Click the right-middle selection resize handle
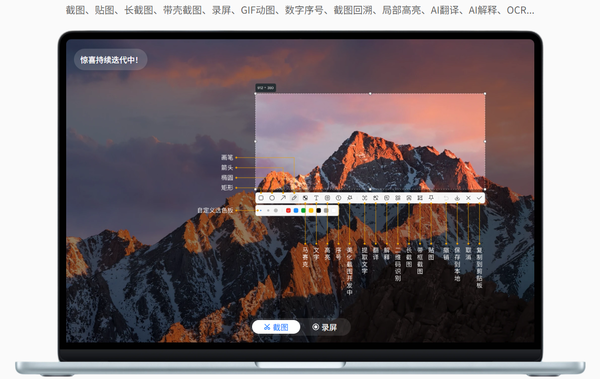Viewport: 600px width, 379px height. pyautogui.click(x=485, y=141)
